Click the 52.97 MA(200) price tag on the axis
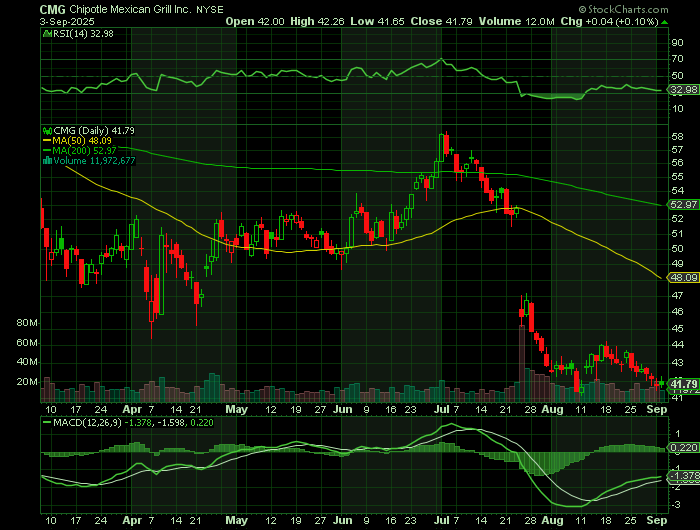This screenshot has width=700, height=530. pos(684,204)
